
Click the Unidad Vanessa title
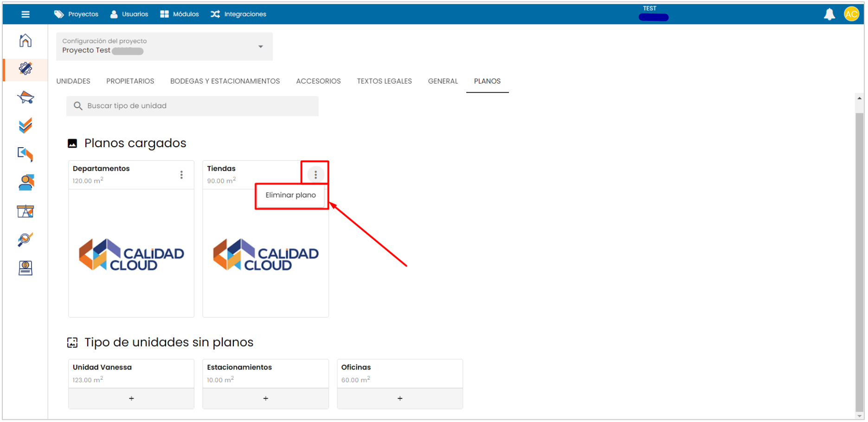click(x=102, y=368)
